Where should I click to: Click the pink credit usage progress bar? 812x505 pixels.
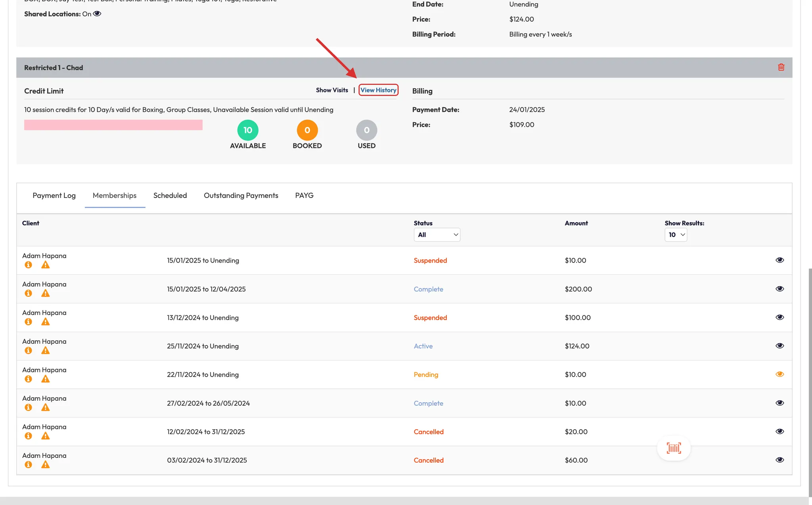pyautogui.click(x=113, y=125)
